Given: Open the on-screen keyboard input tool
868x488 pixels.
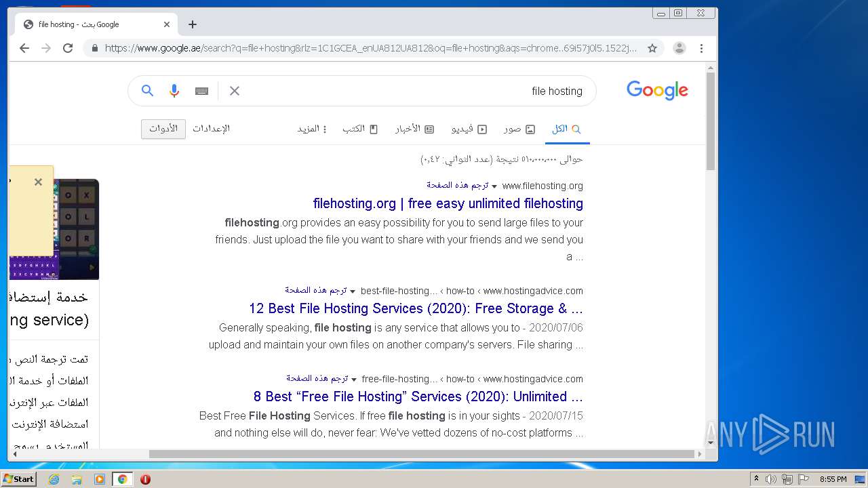Looking at the screenshot, I should [x=201, y=91].
